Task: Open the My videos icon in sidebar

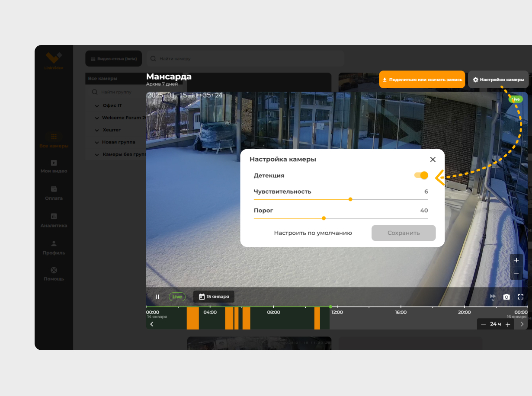Action: [x=54, y=163]
